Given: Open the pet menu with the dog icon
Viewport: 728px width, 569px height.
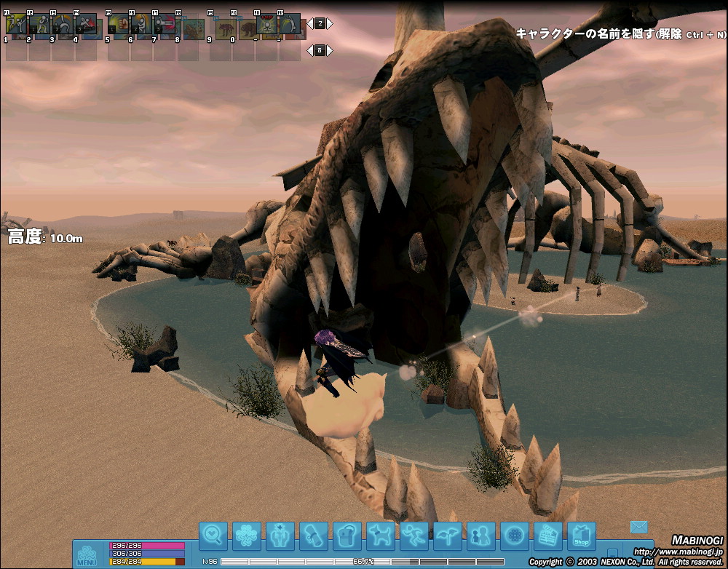Looking at the screenshot, I should (381, 536).
